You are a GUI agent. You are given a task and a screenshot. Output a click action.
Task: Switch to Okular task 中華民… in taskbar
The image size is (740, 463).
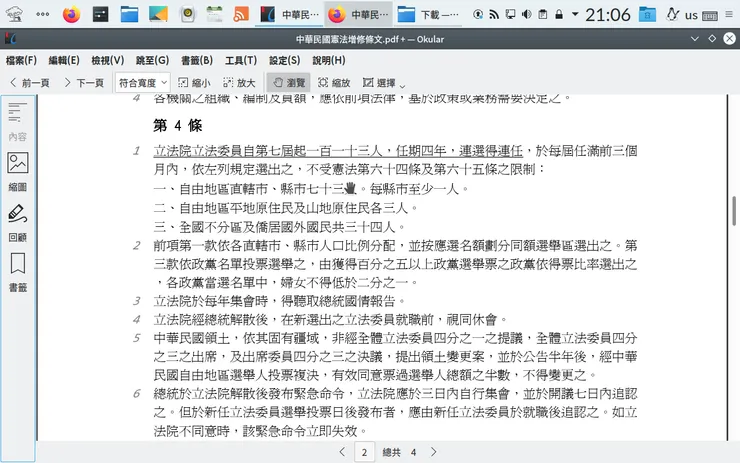[289, 14]
